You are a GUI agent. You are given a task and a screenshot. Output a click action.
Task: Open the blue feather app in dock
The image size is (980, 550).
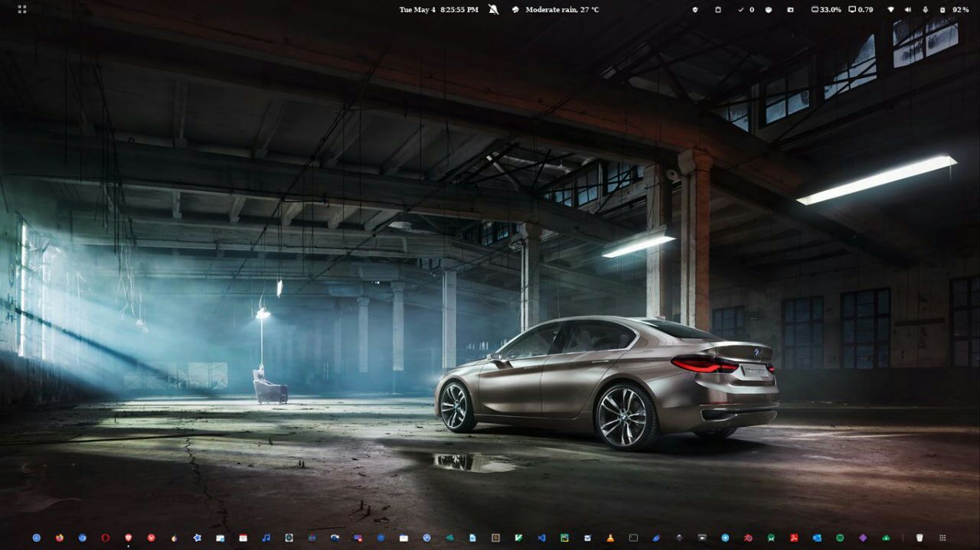pyautogui.click(x=656, y=538)
